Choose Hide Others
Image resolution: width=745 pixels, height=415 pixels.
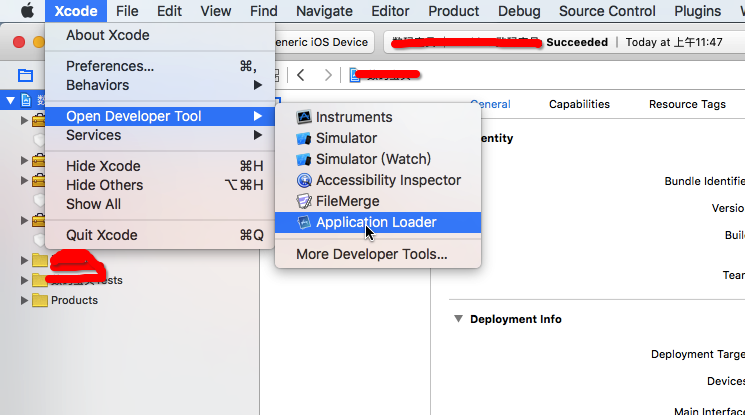pyautogui.click(x=160, y=185)
